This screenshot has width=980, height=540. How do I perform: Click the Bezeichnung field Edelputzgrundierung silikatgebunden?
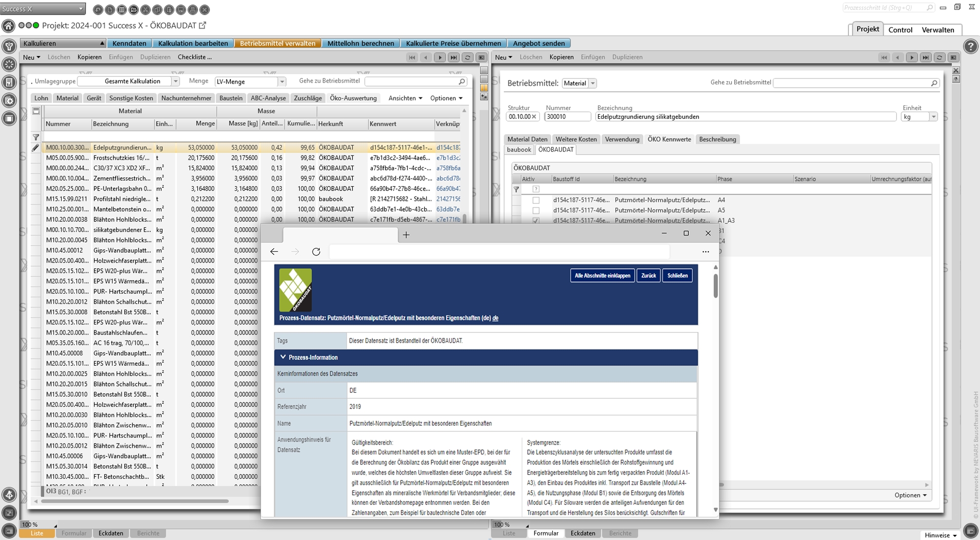point(745,117)
